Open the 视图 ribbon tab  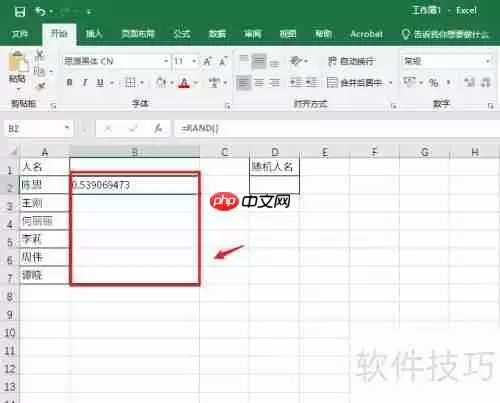[x=288, y=34]
